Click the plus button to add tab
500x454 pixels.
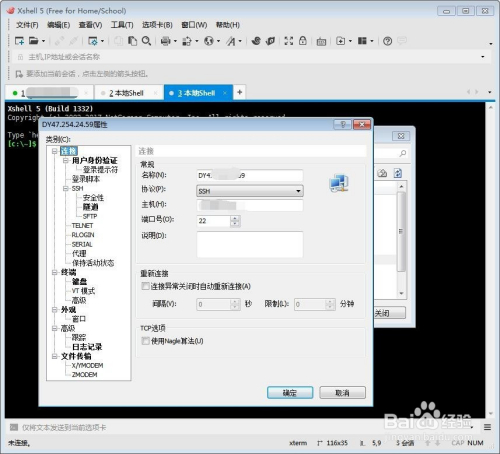240,92
